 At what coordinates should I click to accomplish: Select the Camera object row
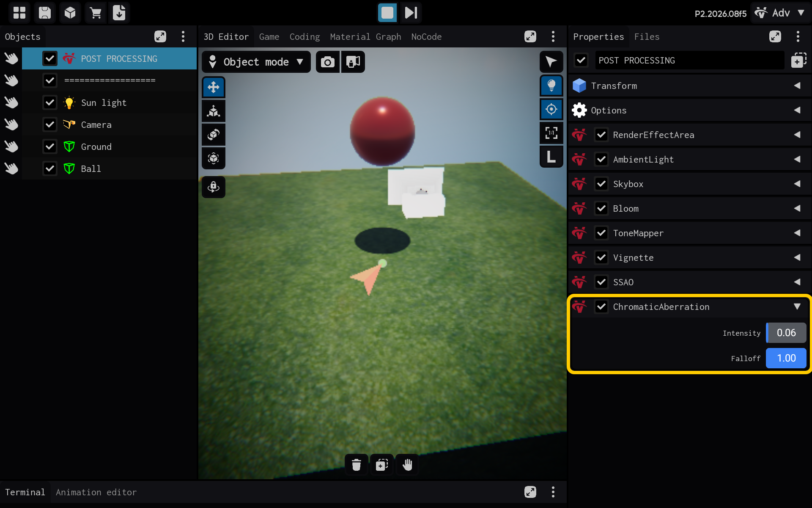(109, 124)
